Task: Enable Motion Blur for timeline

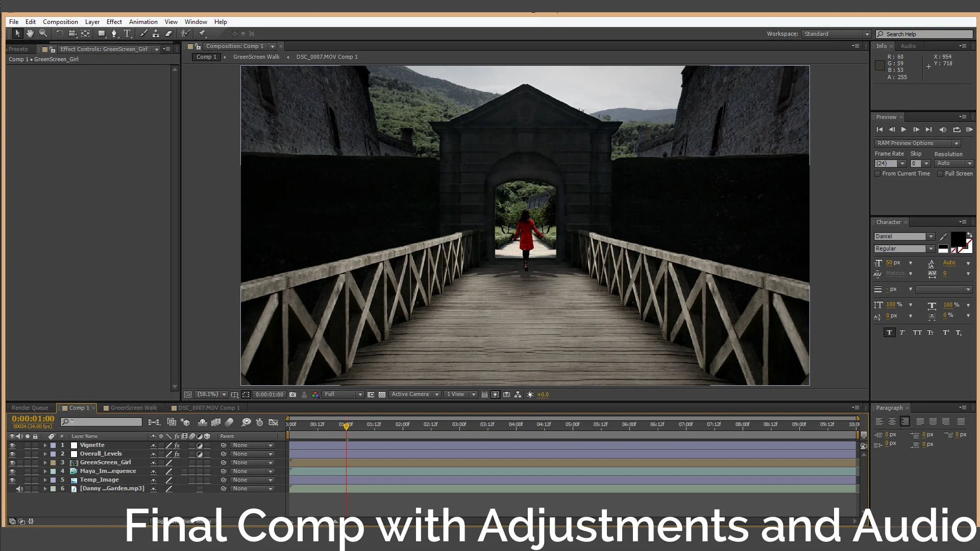Action: tap(229, 422)
